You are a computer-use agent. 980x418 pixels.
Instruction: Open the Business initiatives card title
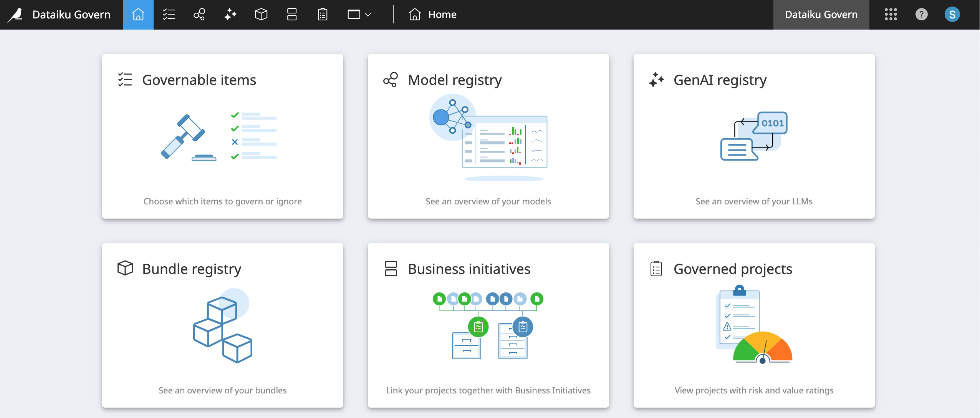pos(469,269)
